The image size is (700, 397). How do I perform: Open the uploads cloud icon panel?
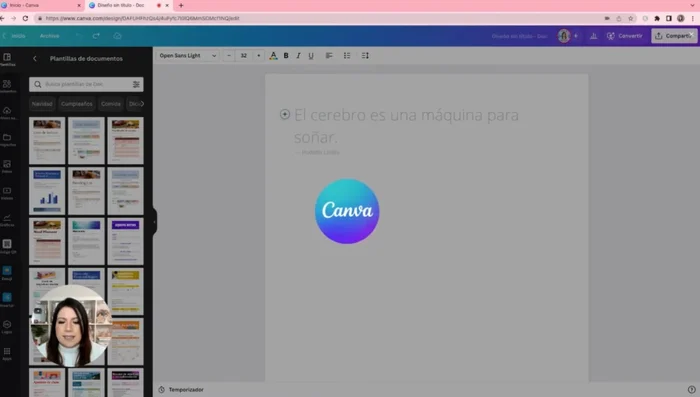tap(7, 113)
